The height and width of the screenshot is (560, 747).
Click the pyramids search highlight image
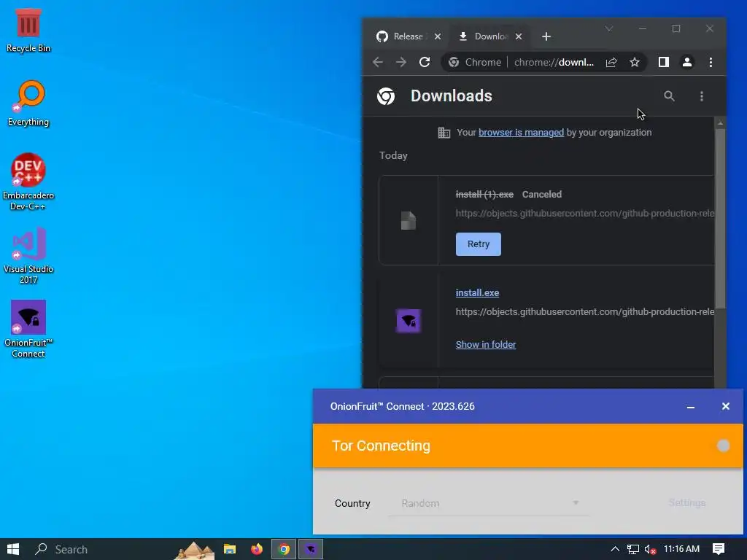pos(194,550)
